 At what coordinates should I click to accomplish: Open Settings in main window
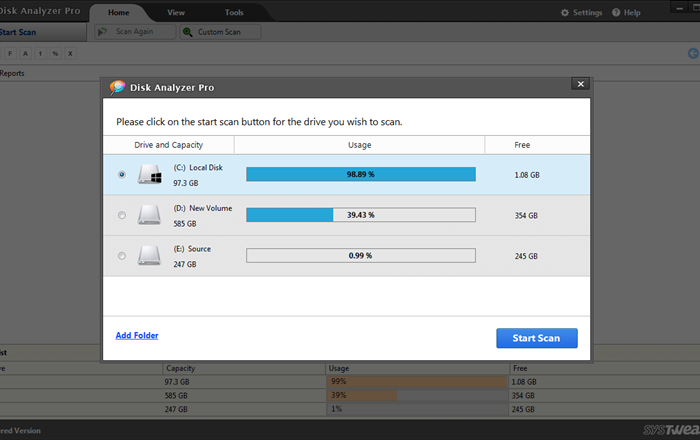(582, 12)
